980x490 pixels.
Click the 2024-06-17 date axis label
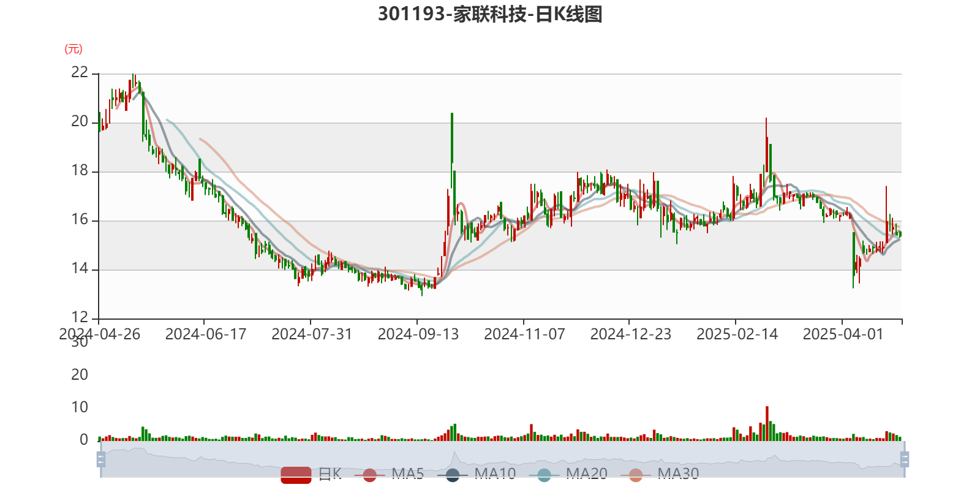[x=205, y=334]
